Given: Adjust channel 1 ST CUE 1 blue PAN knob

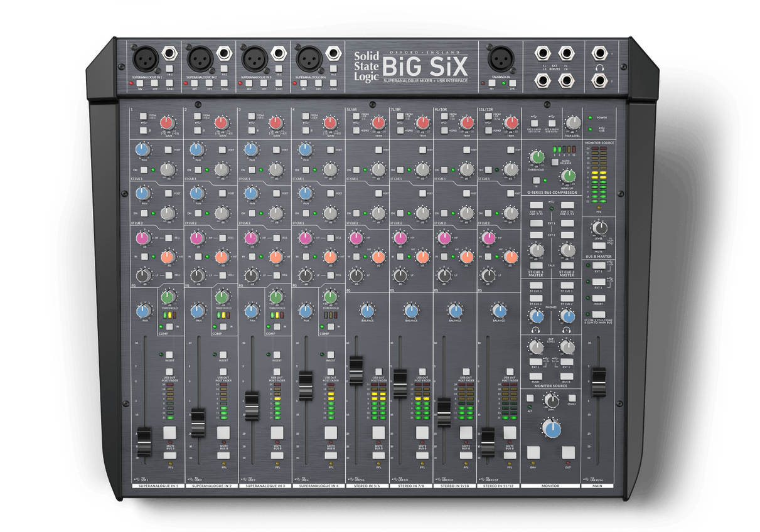Looking at the screenshot, I should point(142,150).
